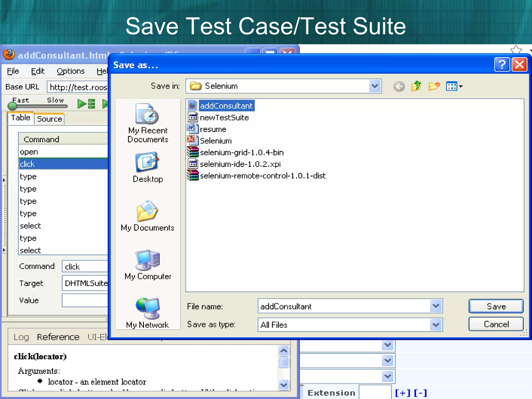Click the [+] expand link
This screenshot has height=399, width=532.
pos(403,393)
